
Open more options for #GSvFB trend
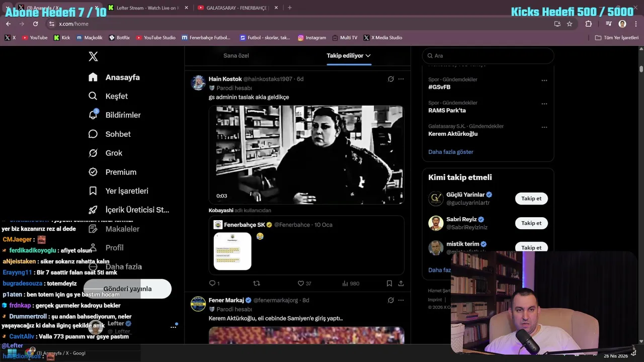pyautogui.click(x=544, y=80)
